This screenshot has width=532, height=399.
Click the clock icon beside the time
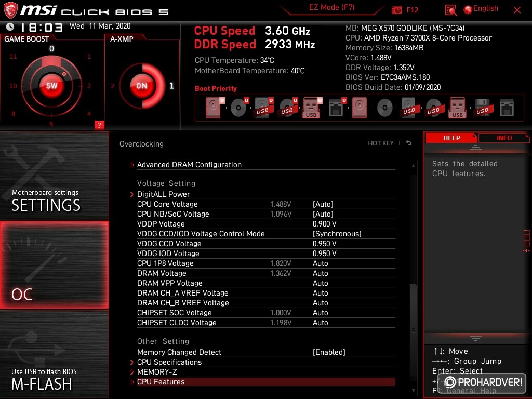(x=10, y=26)
